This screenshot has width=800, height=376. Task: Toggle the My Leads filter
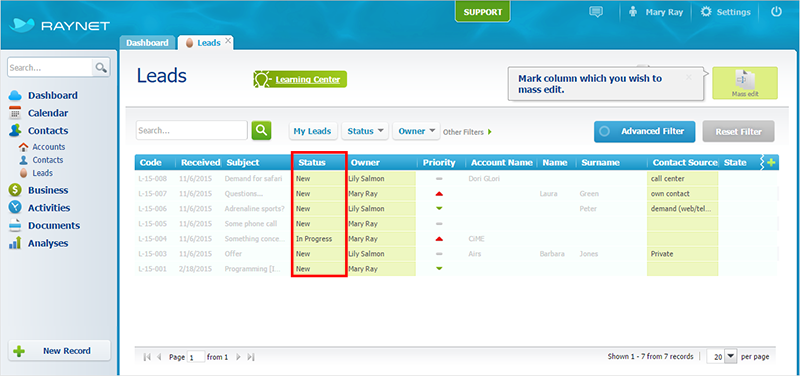[313, 131]
